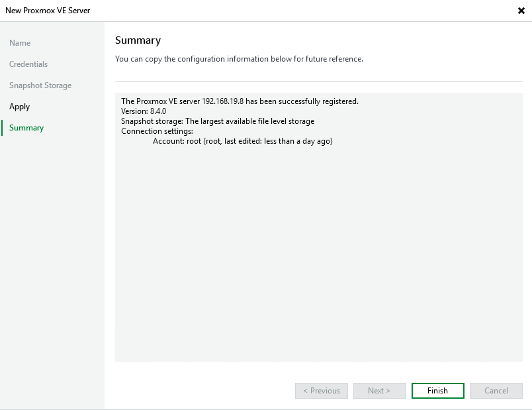Click the 'You can copy the configuration' description

click(239, 59)
